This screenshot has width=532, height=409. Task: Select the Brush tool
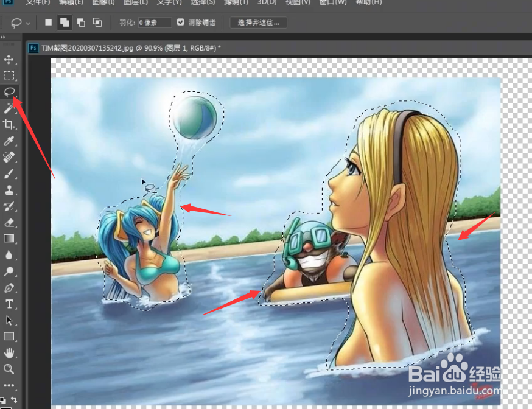(x=9, y=173)
